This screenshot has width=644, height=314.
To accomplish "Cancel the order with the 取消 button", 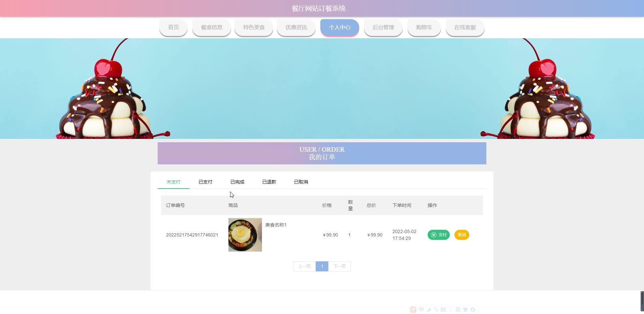I will [x=462, y=235].
